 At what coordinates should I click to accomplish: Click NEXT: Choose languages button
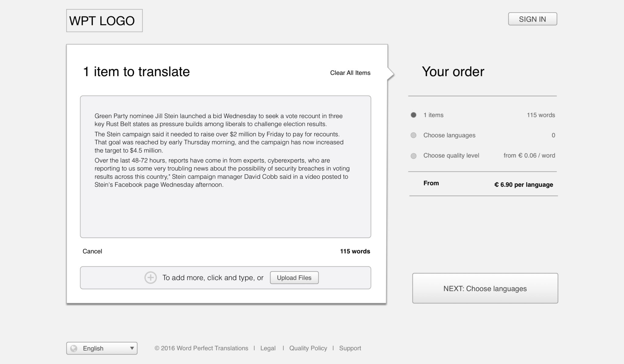pos(485,288)
